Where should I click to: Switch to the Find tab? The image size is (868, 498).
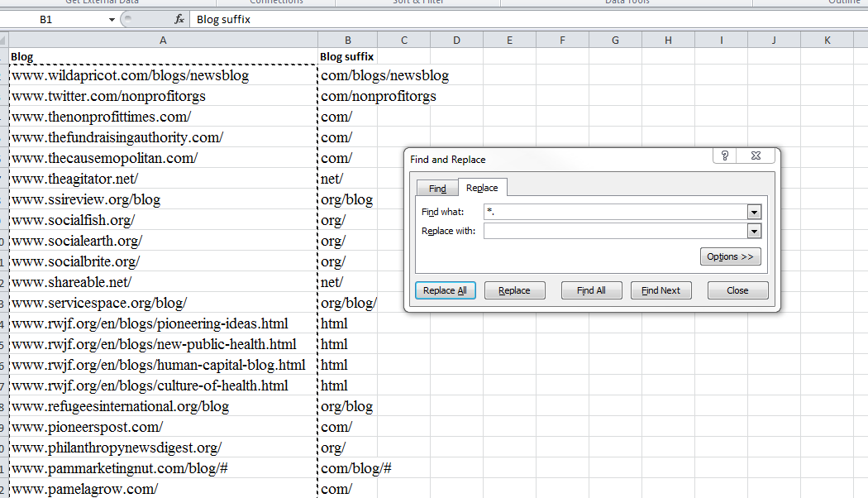pos(436,188)
